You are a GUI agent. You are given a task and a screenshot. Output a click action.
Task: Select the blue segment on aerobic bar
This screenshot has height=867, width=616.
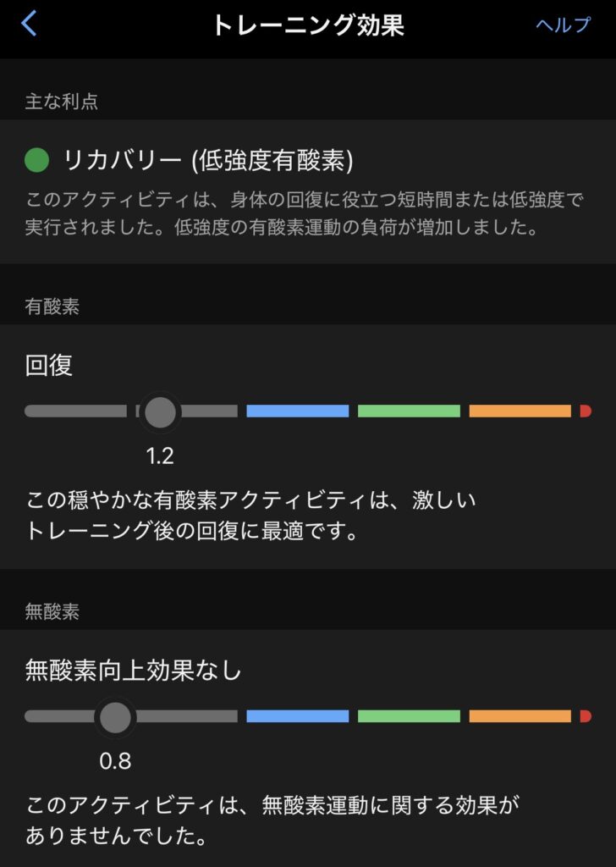point(297,411)
